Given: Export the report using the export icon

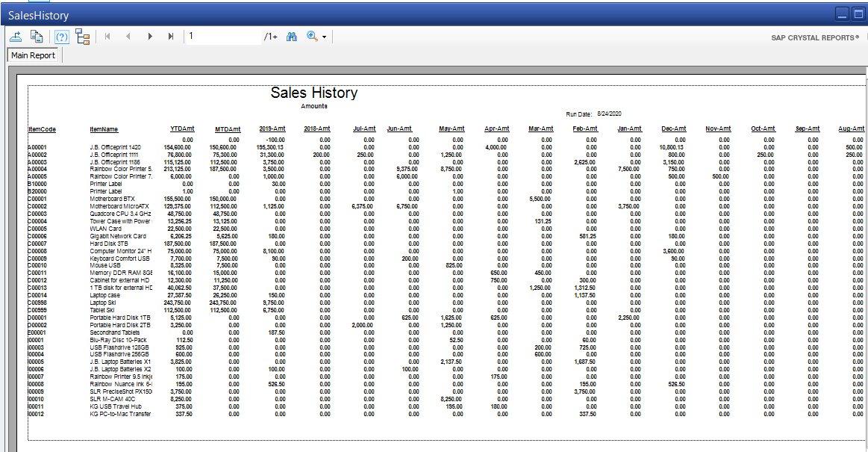Looking at the screenshot, I should 15,36.
